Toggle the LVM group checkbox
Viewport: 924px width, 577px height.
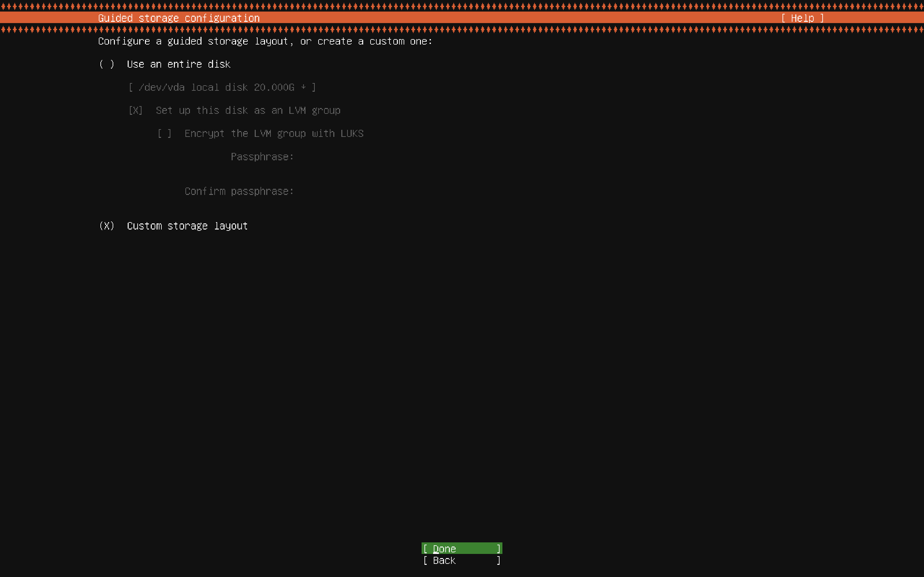pyautogui.click(x=135, y=111)
